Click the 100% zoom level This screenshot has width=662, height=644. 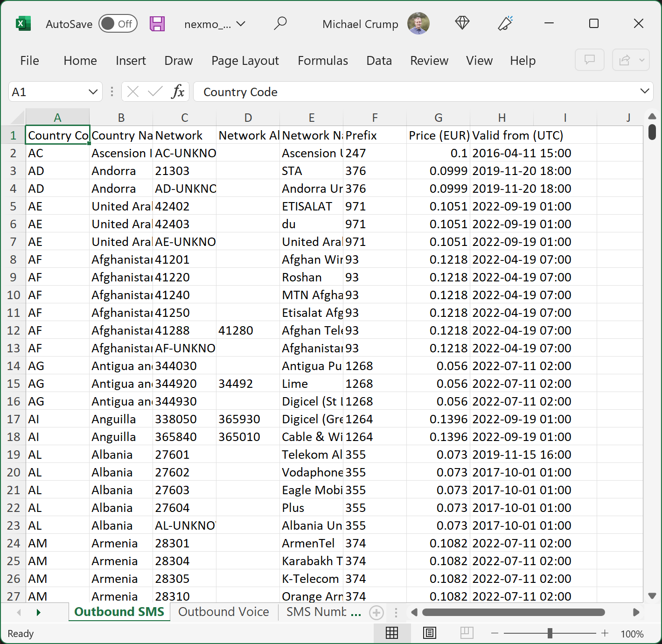632,634
